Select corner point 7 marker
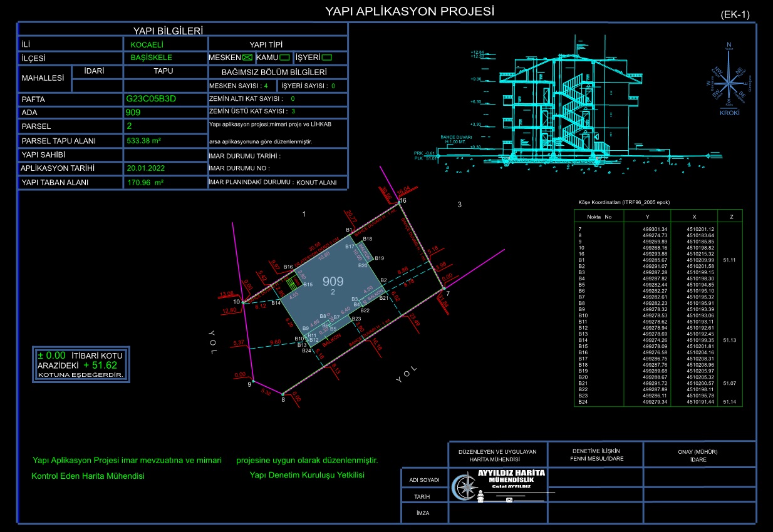Image resolution: width=773 pixels, height=532 pixels. coord(443,289)
